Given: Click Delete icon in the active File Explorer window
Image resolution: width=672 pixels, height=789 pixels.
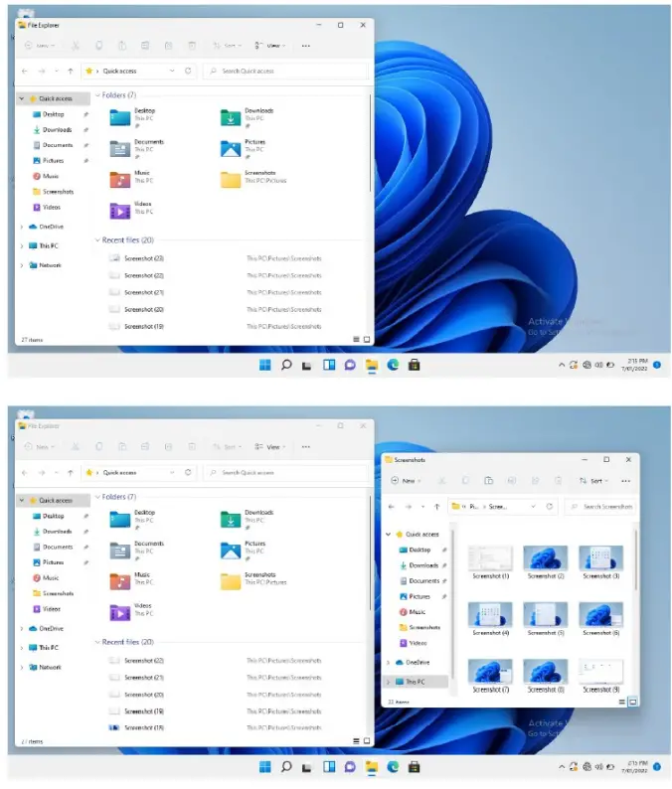Looking at the screenshot, I should point(192,46).
